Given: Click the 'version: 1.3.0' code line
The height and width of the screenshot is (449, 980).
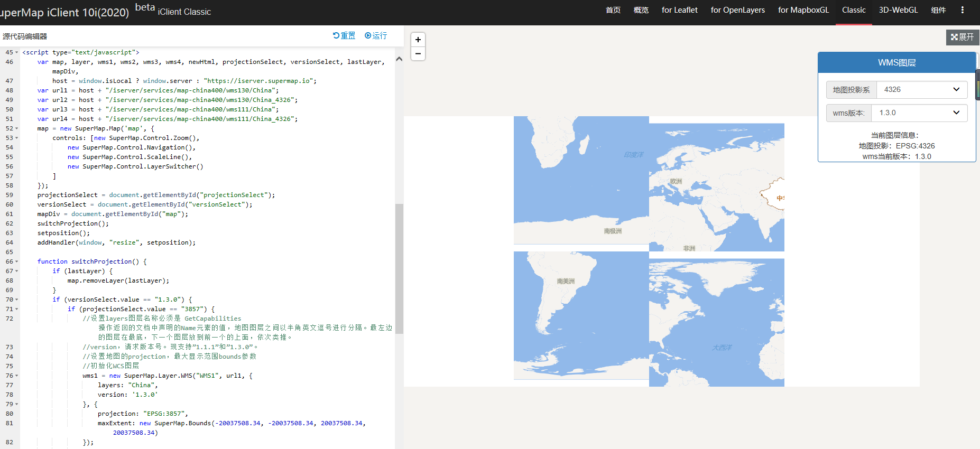Looking at the screenshot, I should [128, 395].
